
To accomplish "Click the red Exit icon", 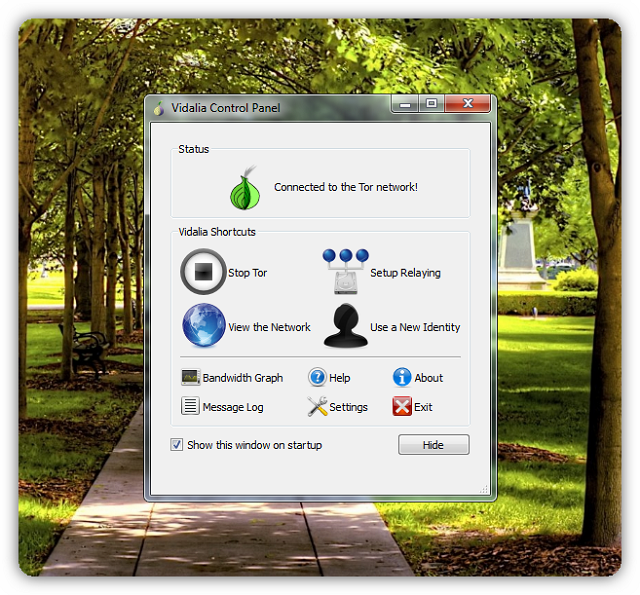I will tap(402, 407).
